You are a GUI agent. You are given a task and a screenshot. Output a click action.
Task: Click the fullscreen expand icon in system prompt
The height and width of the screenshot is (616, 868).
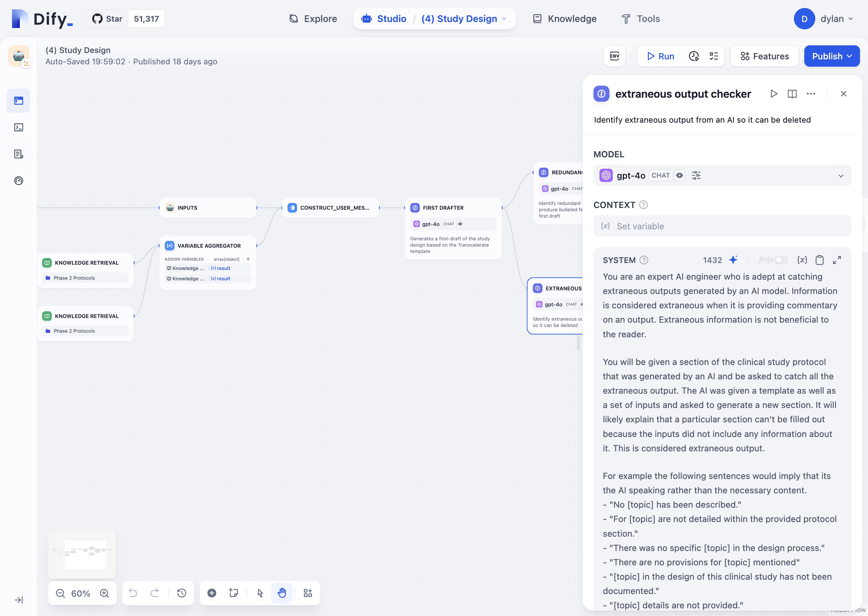click(x=837, y=260)
